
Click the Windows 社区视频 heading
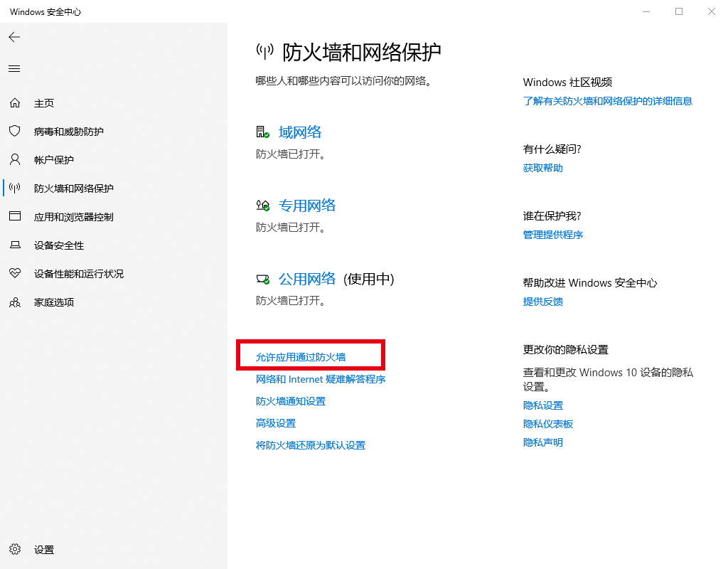(x=567, y=83)
